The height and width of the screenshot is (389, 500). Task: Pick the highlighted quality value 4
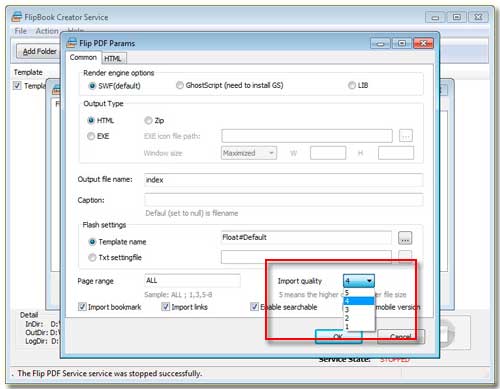pyautogui.click(x=359, y=301)
